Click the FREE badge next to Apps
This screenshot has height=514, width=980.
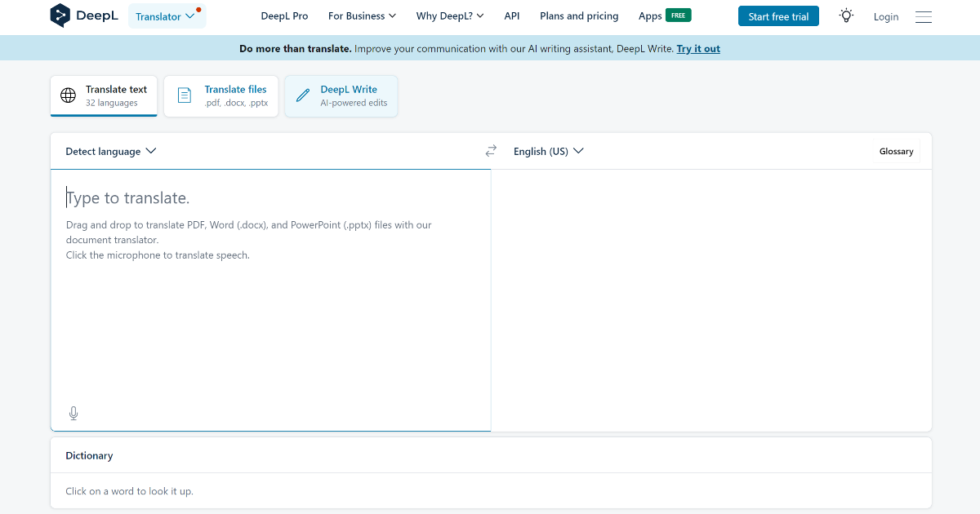tap(679, 15)
